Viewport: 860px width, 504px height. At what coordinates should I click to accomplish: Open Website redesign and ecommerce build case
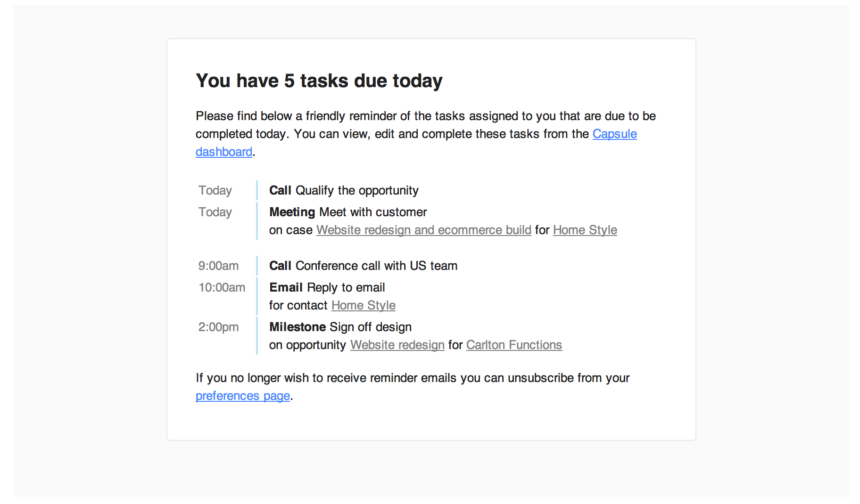(x=423, y=230)
